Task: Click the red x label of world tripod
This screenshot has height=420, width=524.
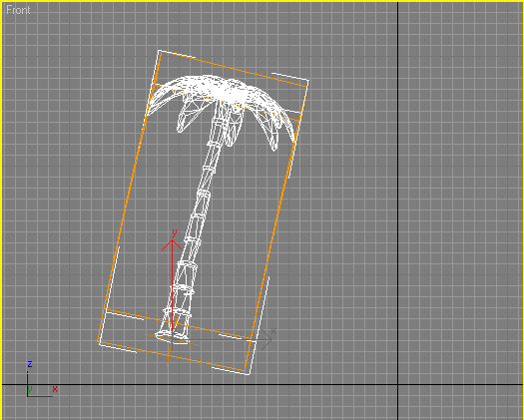Action: coord(55,389)
